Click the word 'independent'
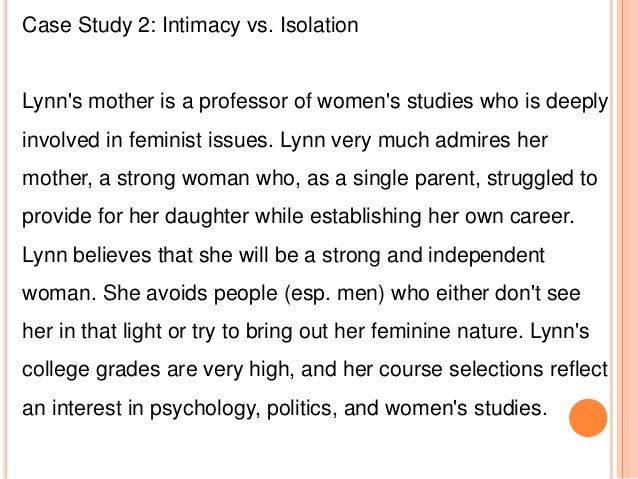 point(486,256)
